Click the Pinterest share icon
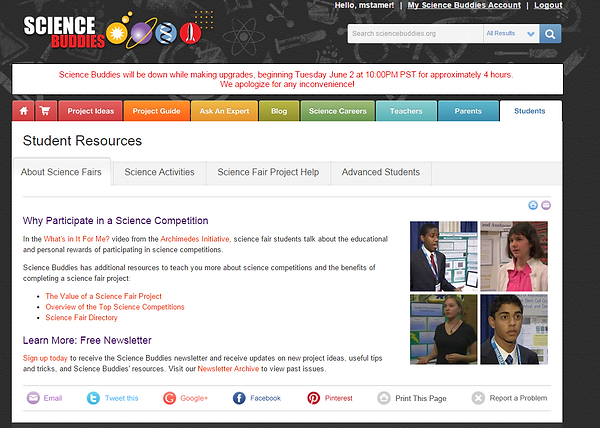Viewport: 600px width, 428px height. pos(313,398)
